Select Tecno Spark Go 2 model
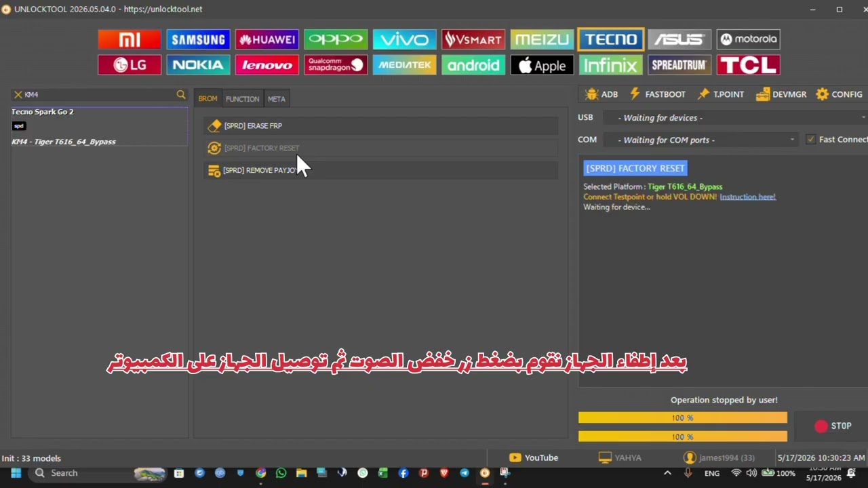 pos(43,112)
